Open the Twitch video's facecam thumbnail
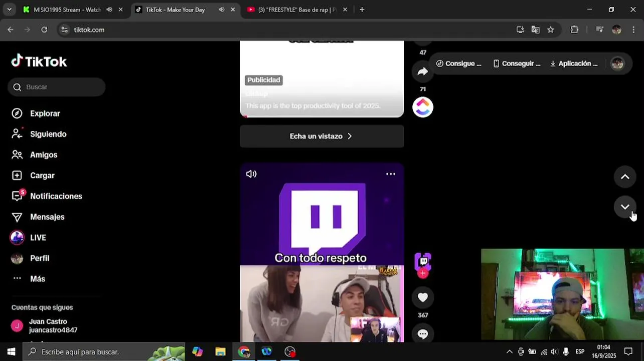Screen dimensions: 644x361 click(375, 329)
